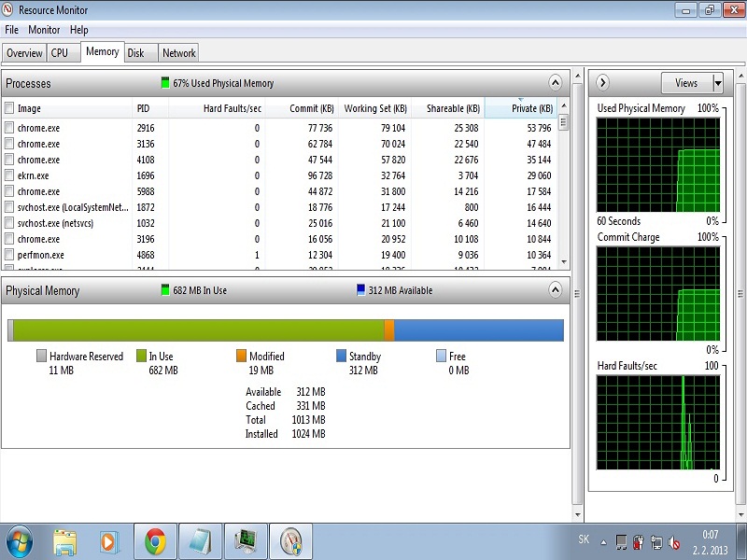Hide the graph pane with arrow button
This screenshot has width=747, height=560.
[x=602, y=83]
